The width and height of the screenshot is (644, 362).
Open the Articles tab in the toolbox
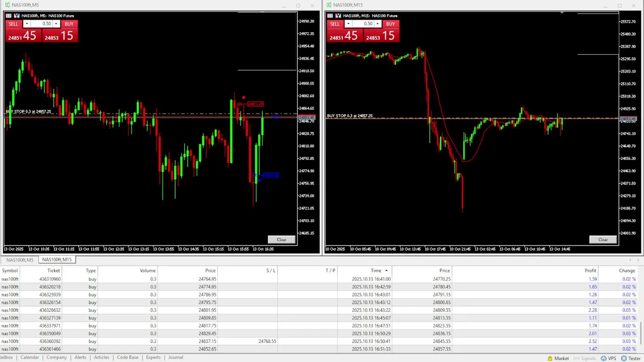click(x=102, y=357)
